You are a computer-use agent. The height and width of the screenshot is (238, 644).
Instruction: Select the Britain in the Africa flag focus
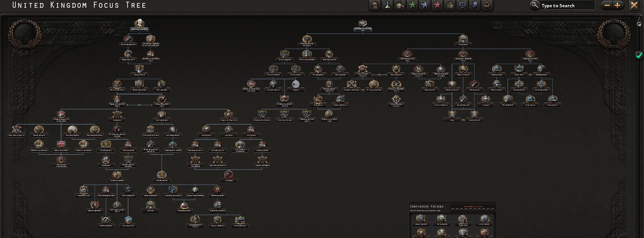(61, 146)
